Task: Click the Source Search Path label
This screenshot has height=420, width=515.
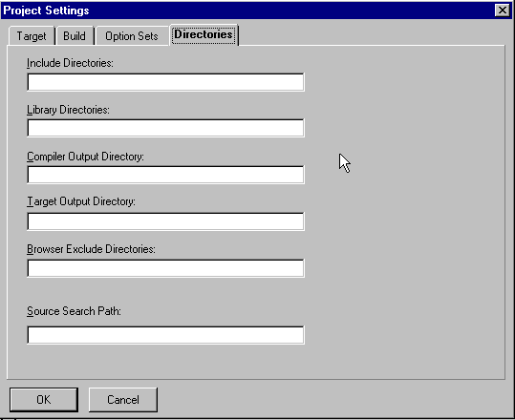Action: point(74,311)
